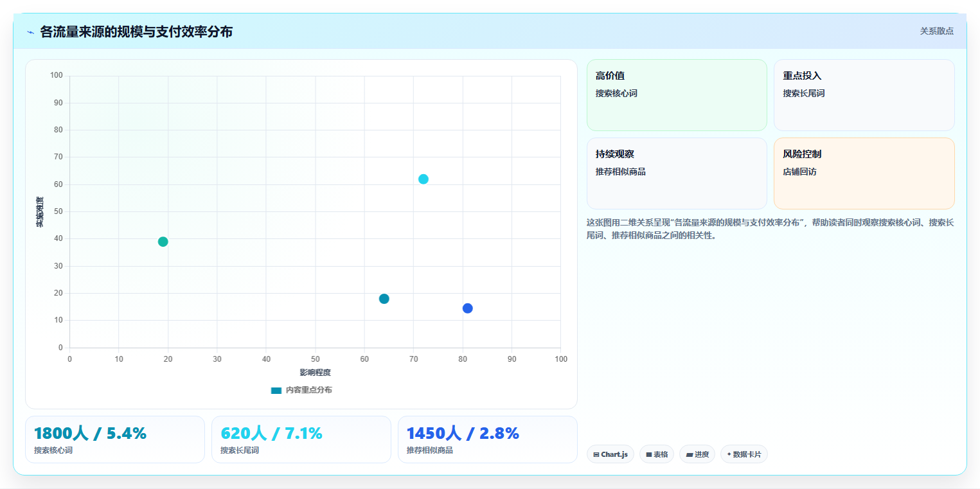Click the 表格 tag chip

click(657, 454)
